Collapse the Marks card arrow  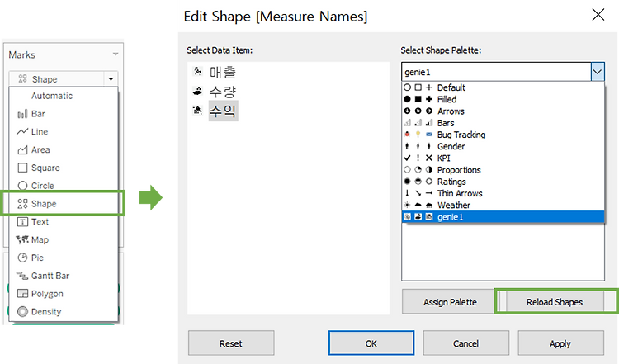point(116,54)
